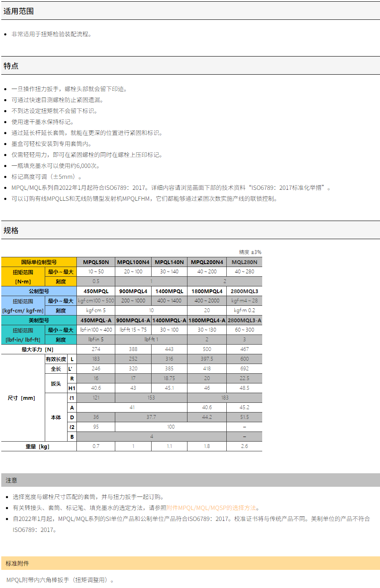Image resolution: width=380 pixels, height=588 pixels.
Task: Click the 最大手力 [N] row label
Action: click(39, 349)
